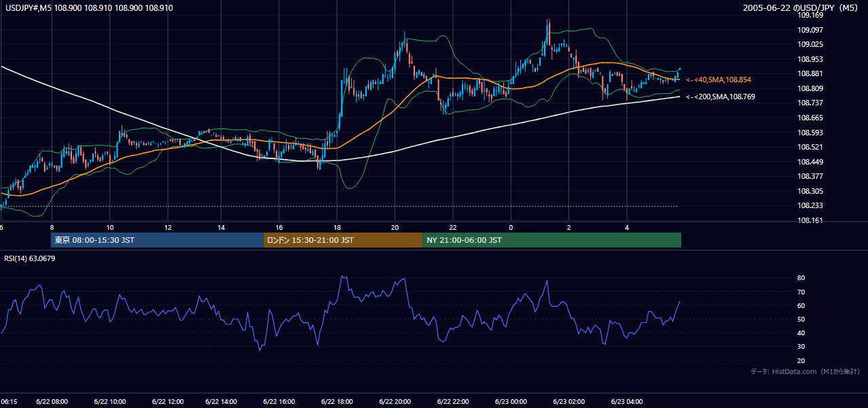Click the 東京 08:00-15:30 JST session bar
Viewport: 868px width, 408px height.
tap(157, 240)
